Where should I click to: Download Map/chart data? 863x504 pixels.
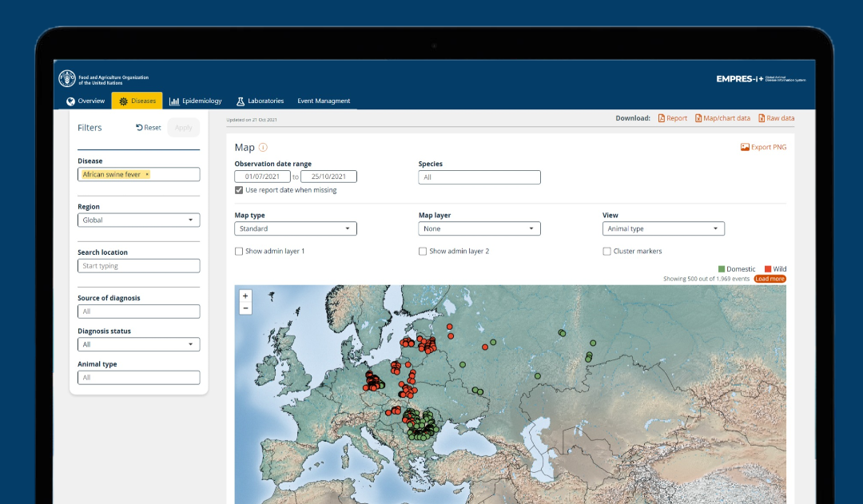[x=722, y=118]
